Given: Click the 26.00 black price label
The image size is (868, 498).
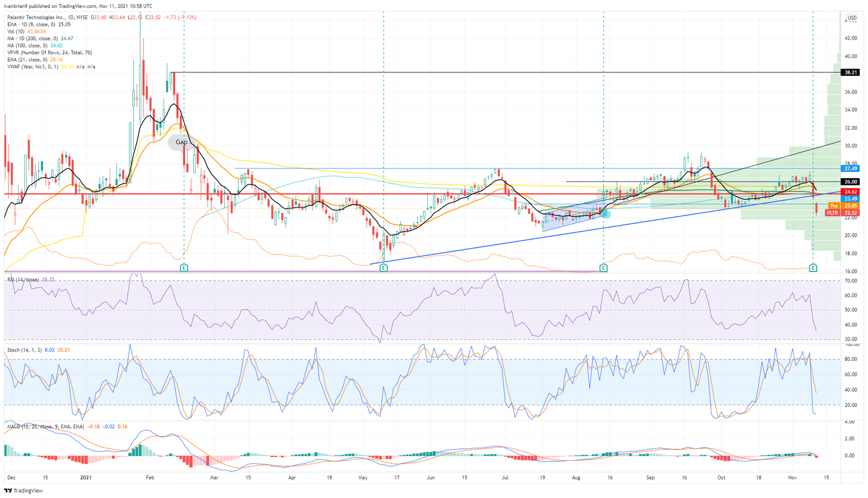Looking at the screenshot, I should point(850,181).
